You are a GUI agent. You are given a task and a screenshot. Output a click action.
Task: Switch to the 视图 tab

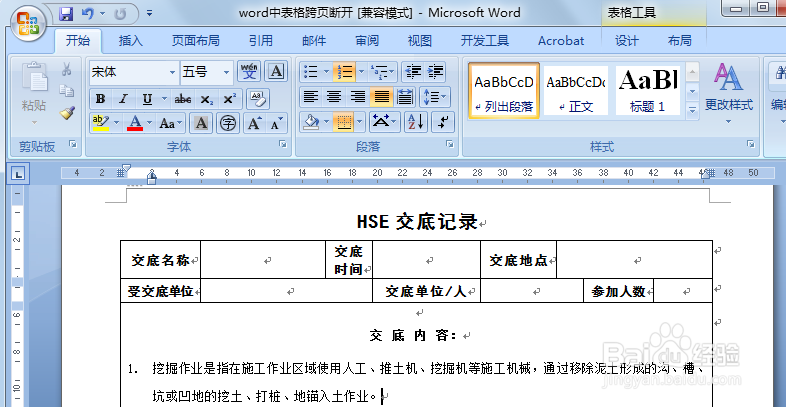pos(420,41)
